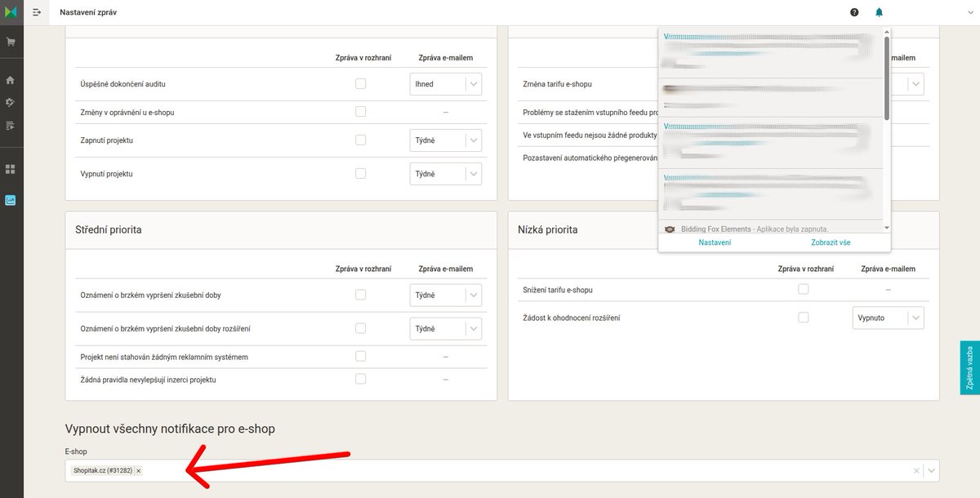Select Střední priorita heading

[x=110, y=229]
